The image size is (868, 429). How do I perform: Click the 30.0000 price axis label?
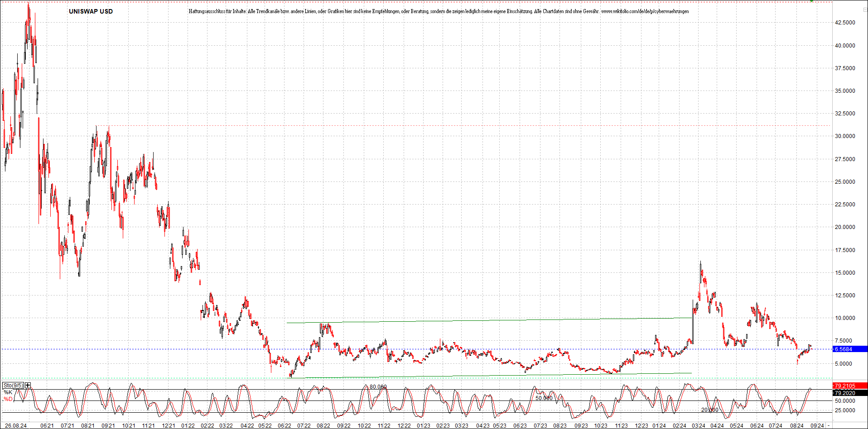pyautogui.click(x=845, y=136)
